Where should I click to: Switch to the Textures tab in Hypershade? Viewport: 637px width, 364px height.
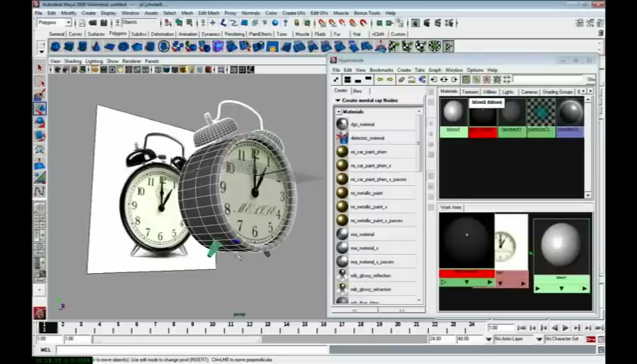point(469,92)
